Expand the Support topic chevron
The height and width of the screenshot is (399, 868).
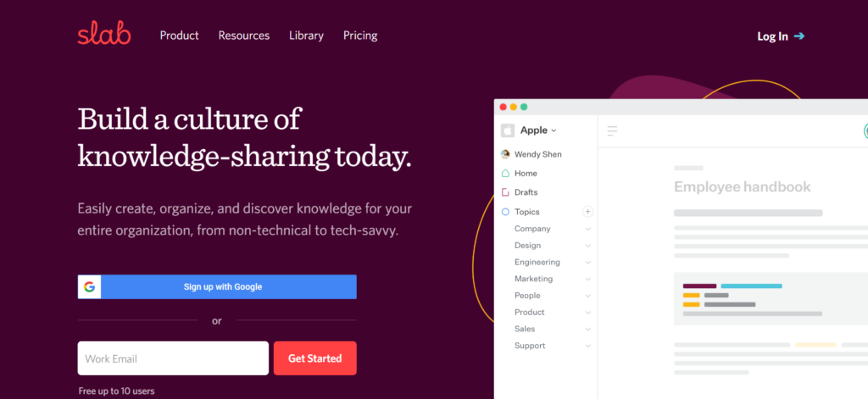pyautogui.click(x=588, y=346)
